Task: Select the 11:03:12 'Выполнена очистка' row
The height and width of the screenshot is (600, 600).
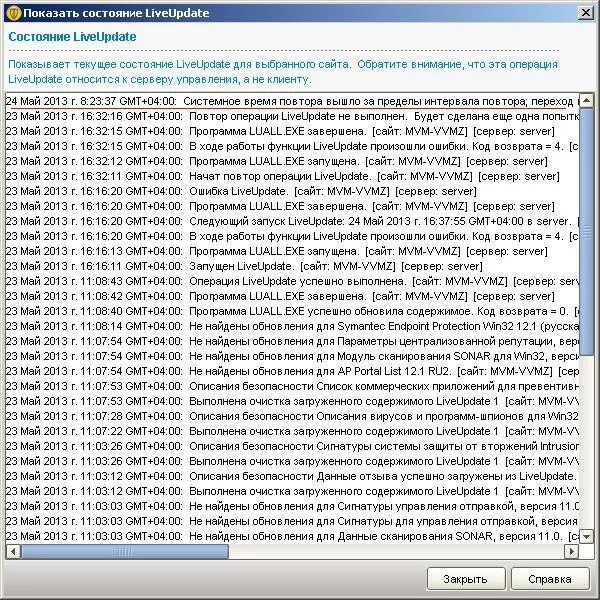Action: [292, 491]
